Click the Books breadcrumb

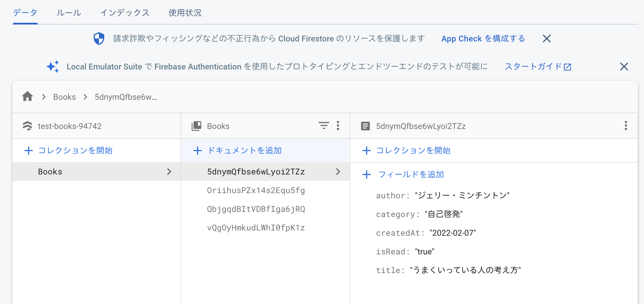[x=65, y=97]
